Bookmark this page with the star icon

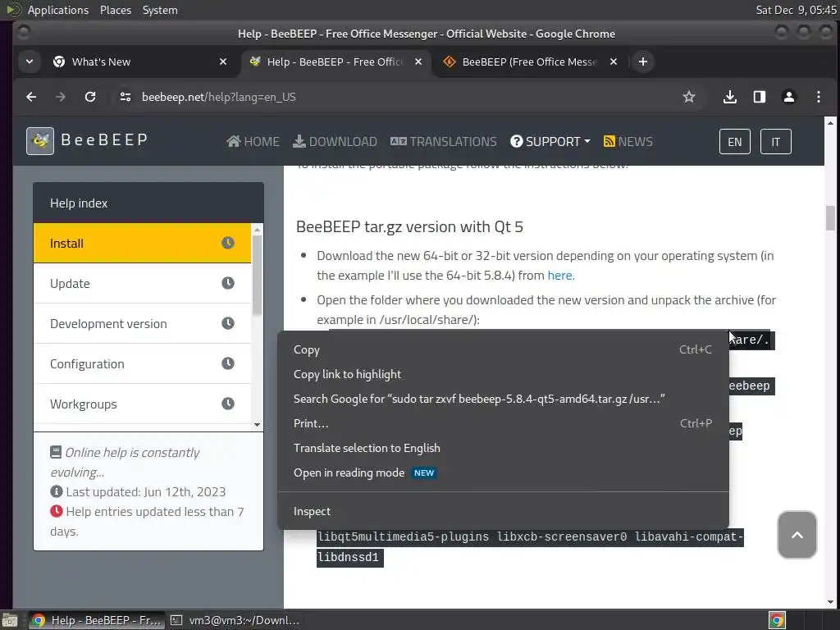tap(689, 97)
